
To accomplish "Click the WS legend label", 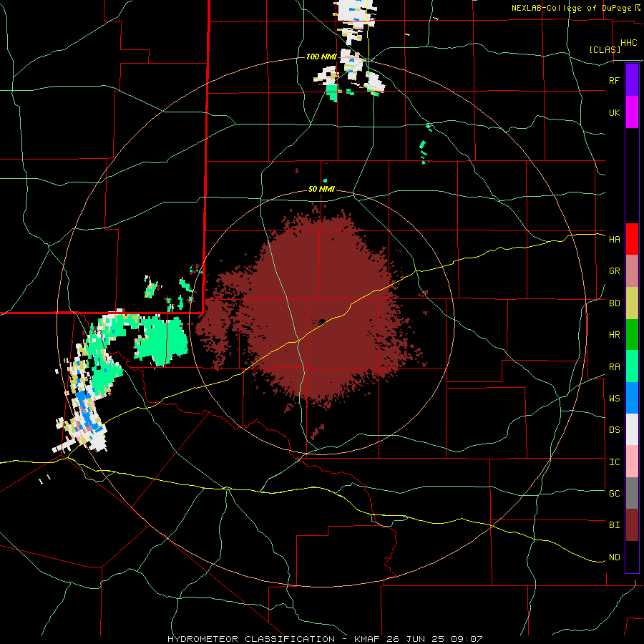I will pyautogui.click(x=614, y=399).
